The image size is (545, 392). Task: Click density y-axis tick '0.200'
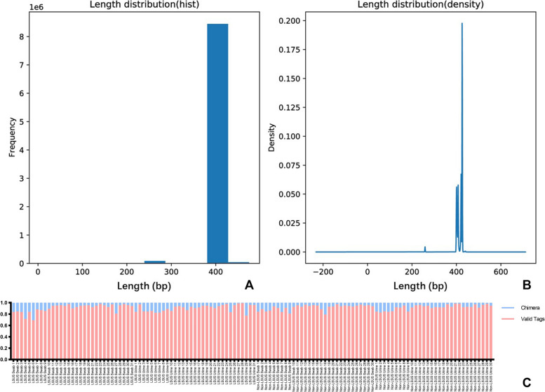coord(290,21)
